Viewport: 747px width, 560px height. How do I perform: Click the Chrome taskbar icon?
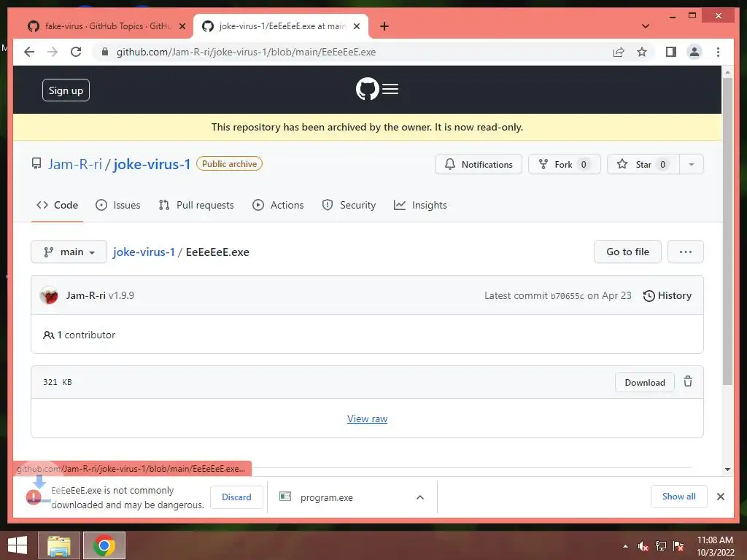104,545
